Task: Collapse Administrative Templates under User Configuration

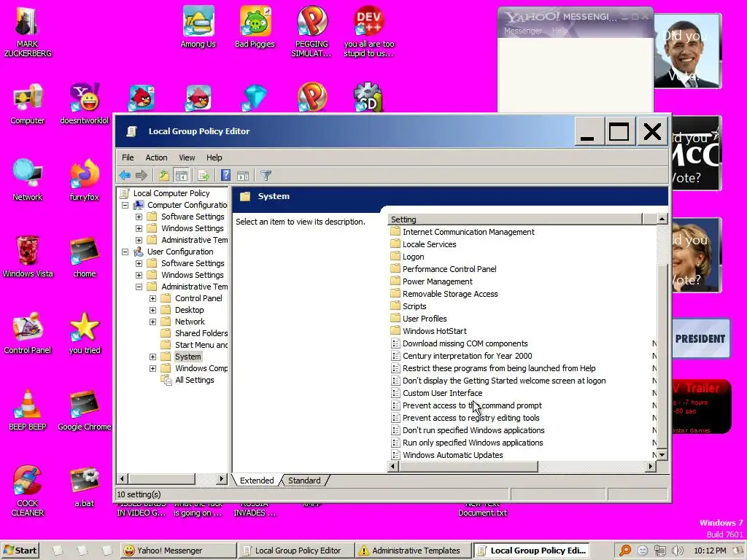Action: [139, 287]
